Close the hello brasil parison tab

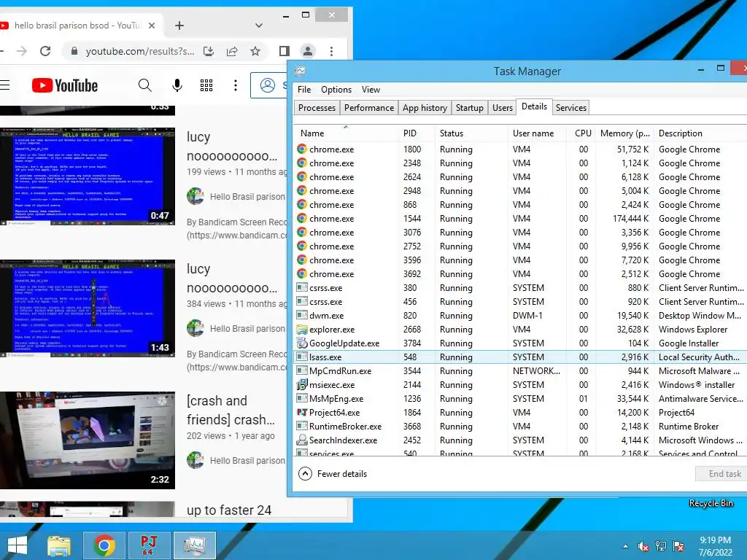point(152,26)
